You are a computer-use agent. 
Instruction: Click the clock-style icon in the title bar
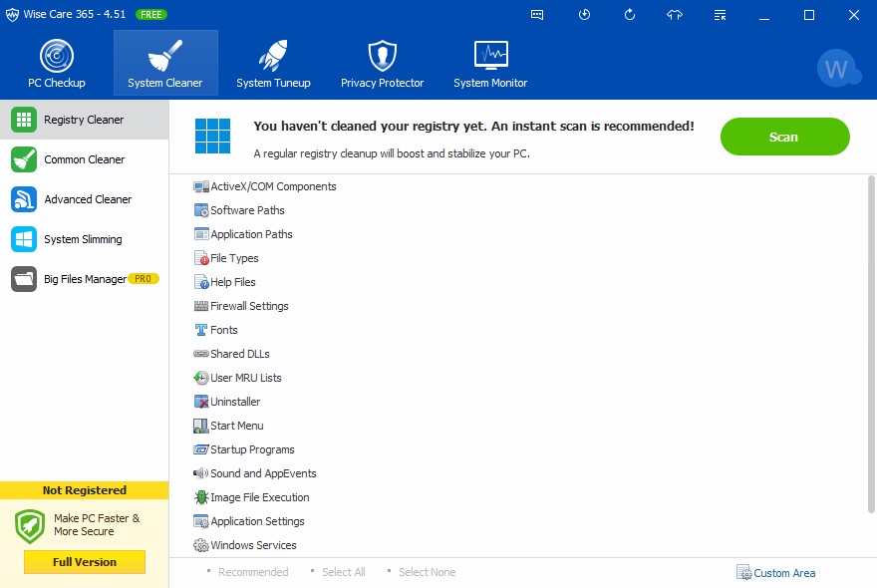click(x=584, y=15)
